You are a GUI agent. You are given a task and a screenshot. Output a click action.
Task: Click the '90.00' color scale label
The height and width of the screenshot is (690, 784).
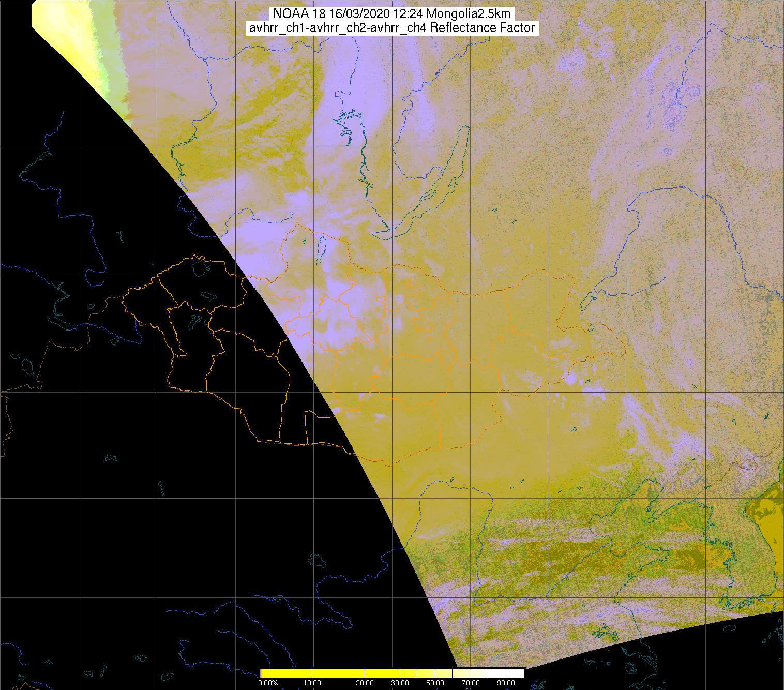[505, 683]
